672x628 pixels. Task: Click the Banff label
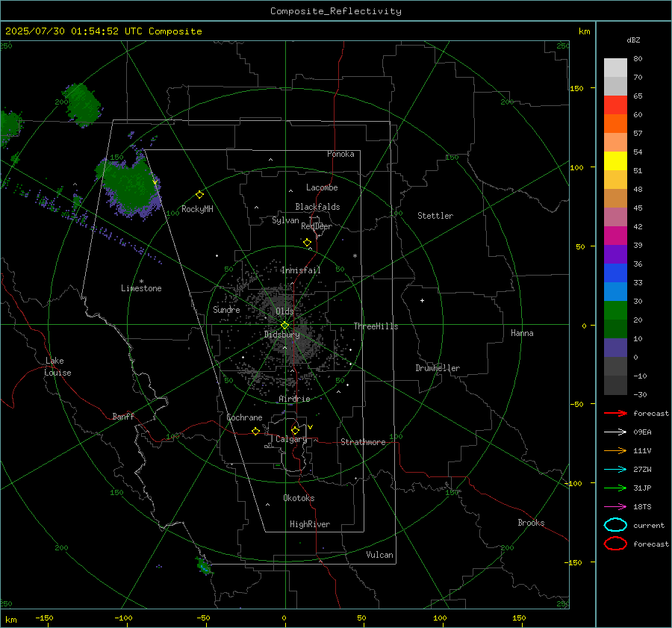click(x=123, y=417)
